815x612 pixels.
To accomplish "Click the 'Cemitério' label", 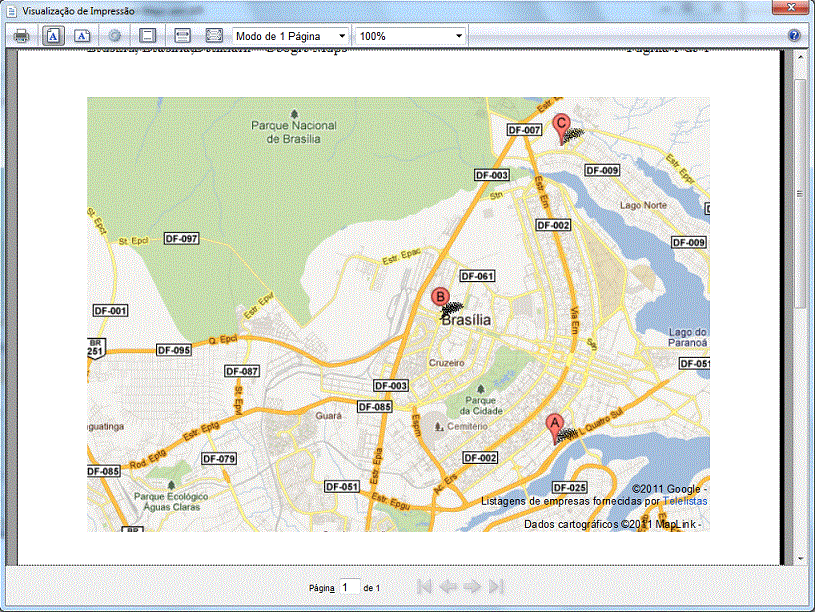I will click(467, 426).
